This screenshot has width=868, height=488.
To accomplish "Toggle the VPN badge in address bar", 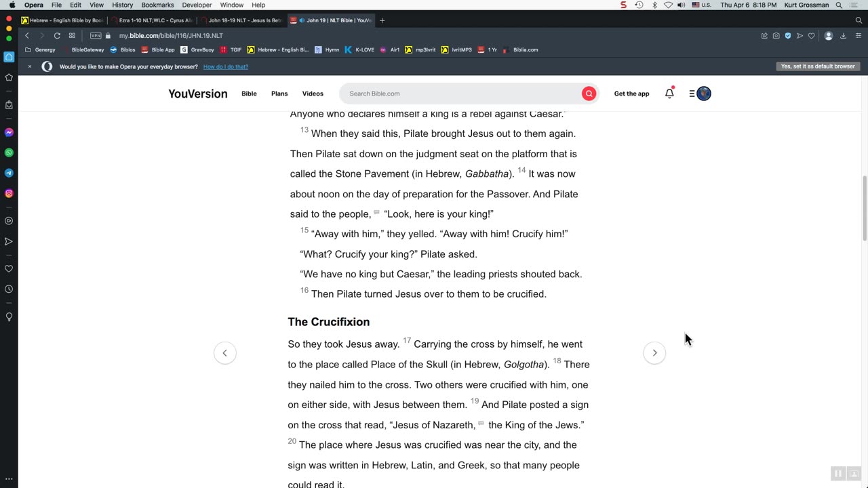I will point(96,35).
